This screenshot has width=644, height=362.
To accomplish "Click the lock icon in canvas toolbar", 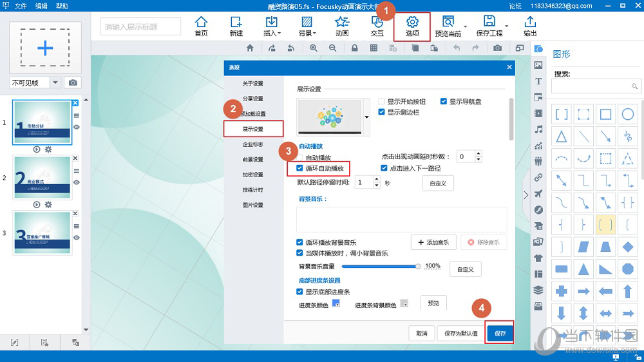I will pyautogui.click(x=354, y=48).
